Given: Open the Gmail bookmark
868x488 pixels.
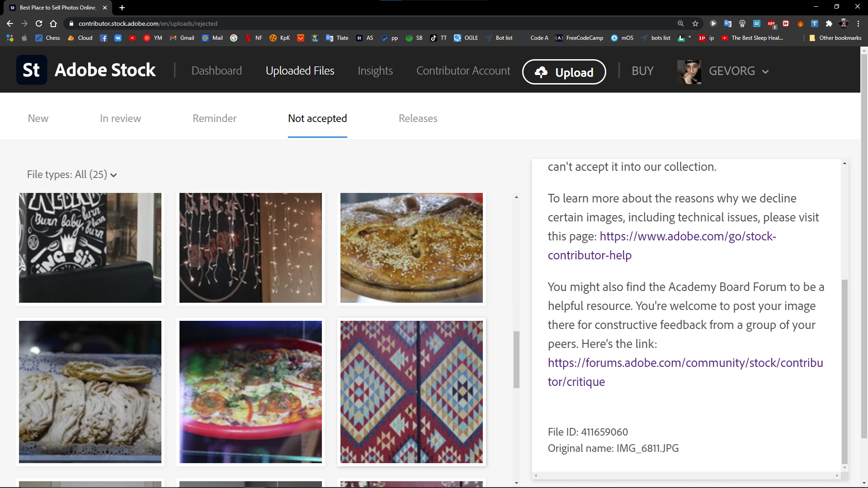Looking at the screenshot, I should point(182,38).
